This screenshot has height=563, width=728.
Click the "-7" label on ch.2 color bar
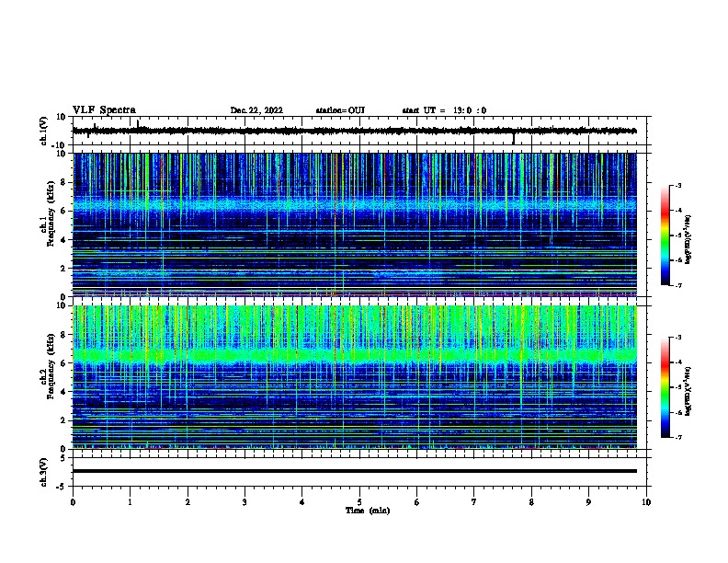point(677,438)
